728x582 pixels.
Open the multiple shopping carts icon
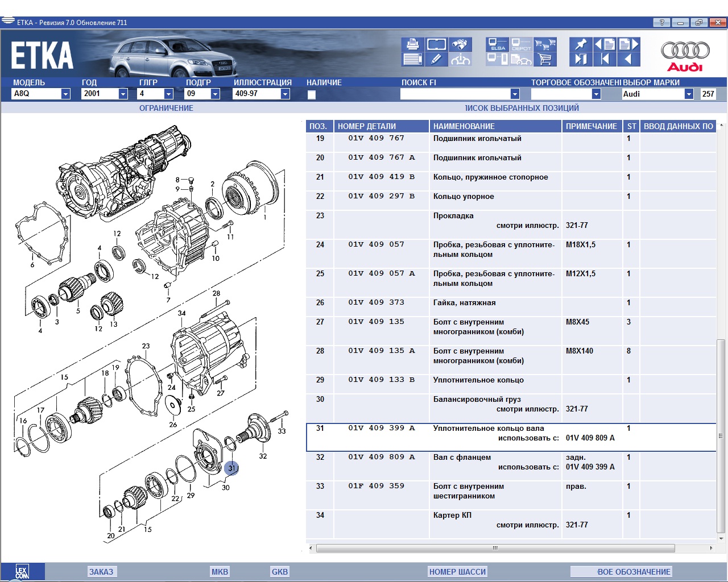click(x=545, y=44)
